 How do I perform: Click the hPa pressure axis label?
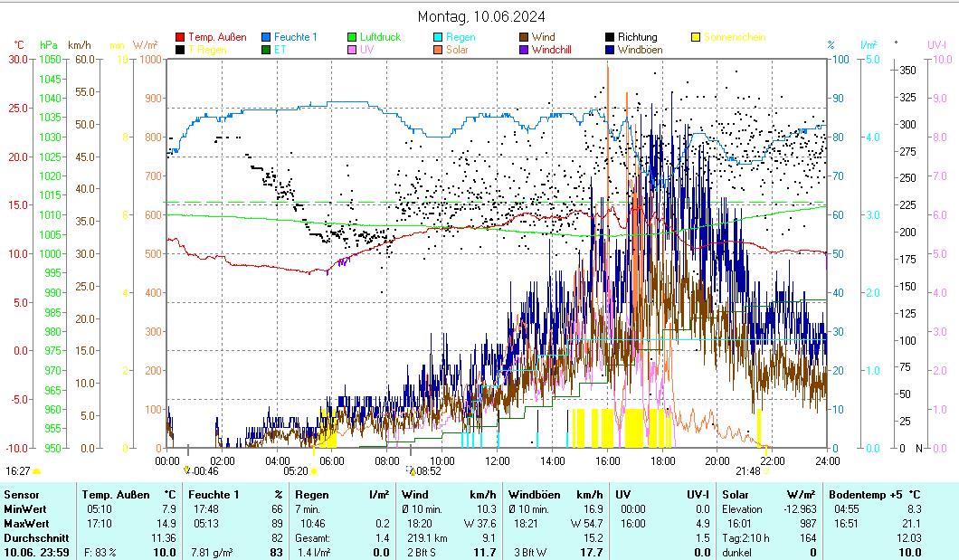48,44
